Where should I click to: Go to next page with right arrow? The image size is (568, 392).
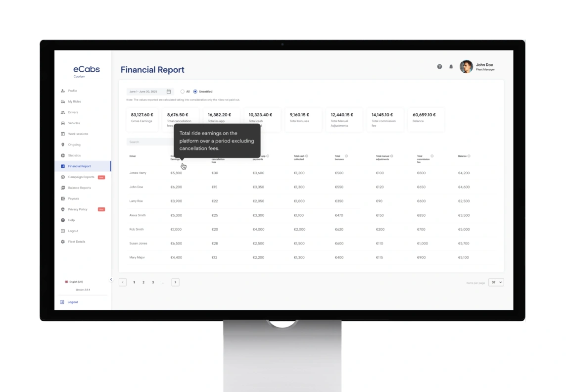click(x=175, y=282)
